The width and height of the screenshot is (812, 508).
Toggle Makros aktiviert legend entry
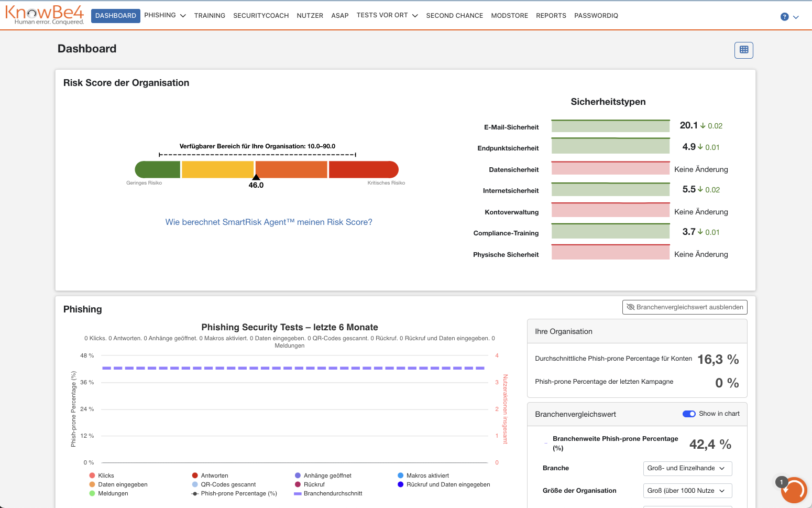point(423,475)
